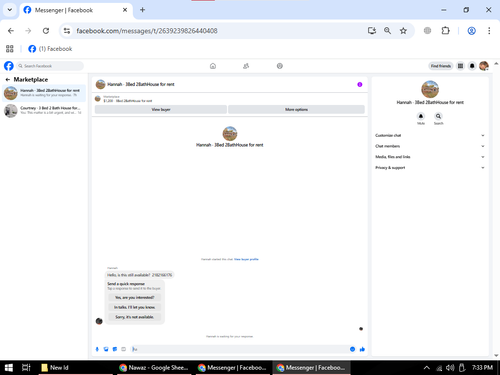Open the (1) Facebook bookmark
This screenshot has height=375, width=500.
point(50,49)
